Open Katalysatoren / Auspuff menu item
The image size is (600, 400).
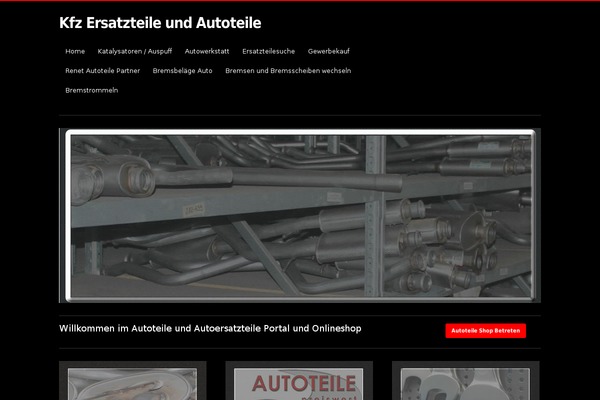point(135,51)
